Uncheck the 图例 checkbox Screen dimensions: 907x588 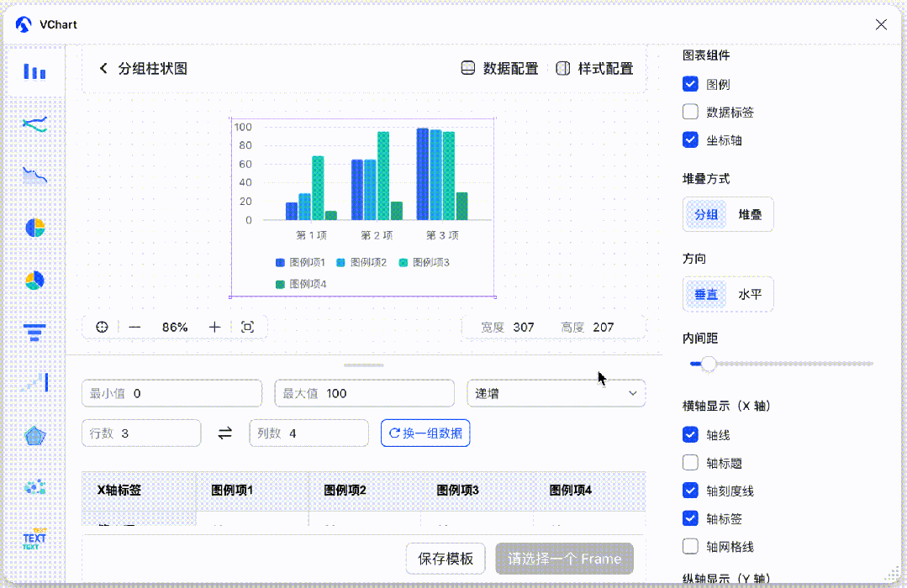[690, 84]
